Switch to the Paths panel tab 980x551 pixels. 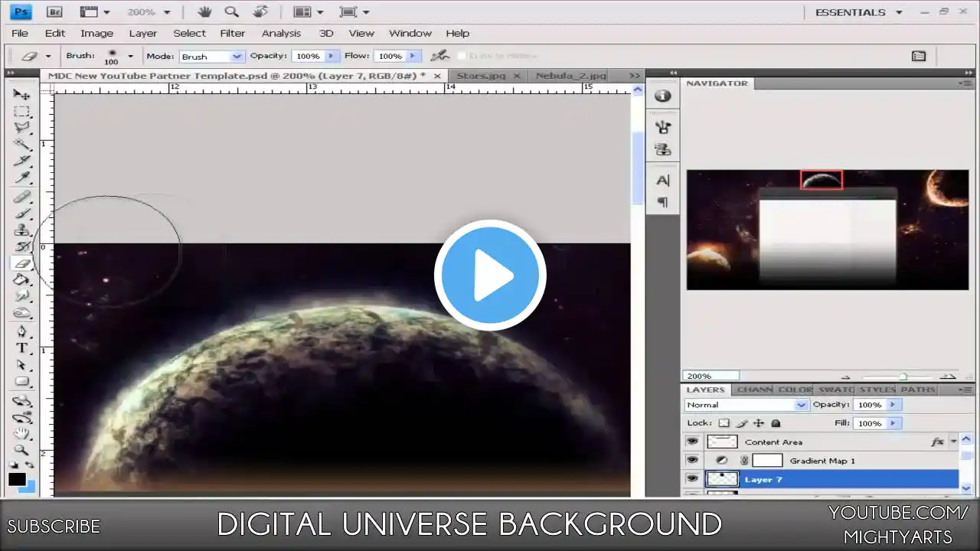(918, 390)
